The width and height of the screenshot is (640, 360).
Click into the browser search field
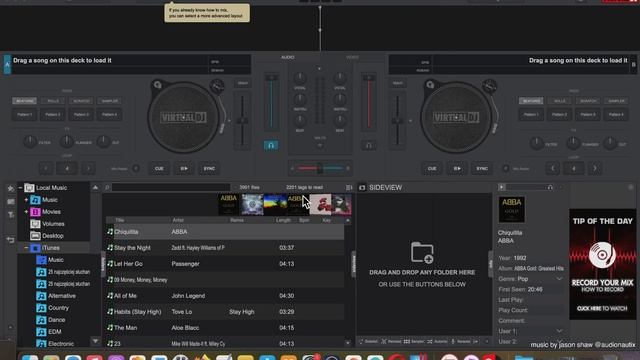tap(171, 187)
